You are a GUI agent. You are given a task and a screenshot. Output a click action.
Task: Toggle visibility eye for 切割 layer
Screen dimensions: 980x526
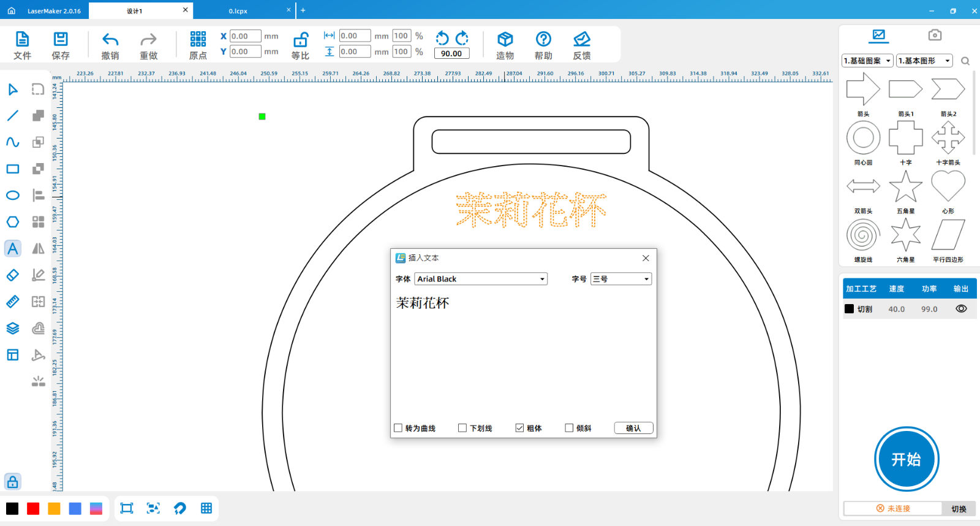point(961,309)
